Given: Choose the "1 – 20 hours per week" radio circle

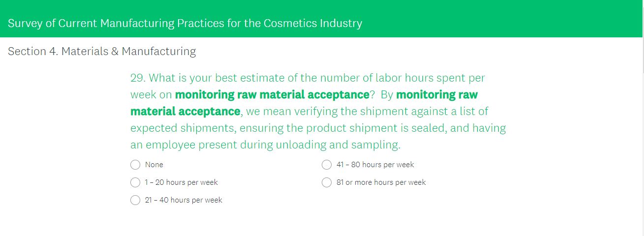Looking at the screenshot, I should click(135, 182).
